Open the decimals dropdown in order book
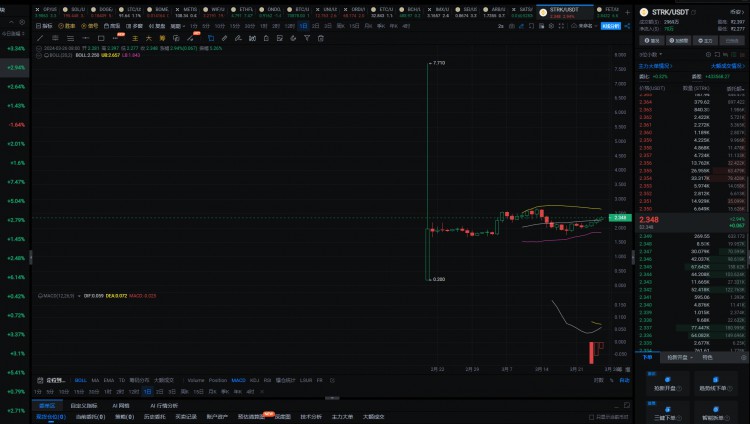The width and height of the screenshot is (750, 424). (651, 55)
